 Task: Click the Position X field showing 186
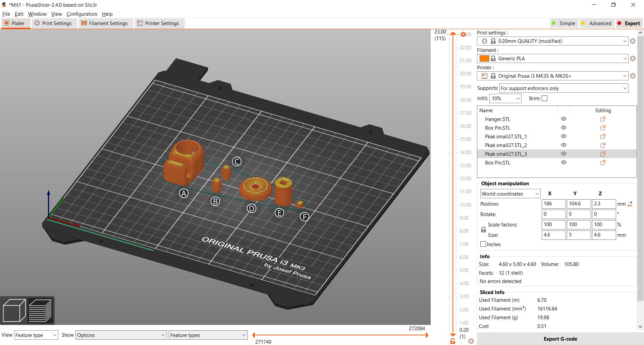pyautogui.click(x=553, y=204)
